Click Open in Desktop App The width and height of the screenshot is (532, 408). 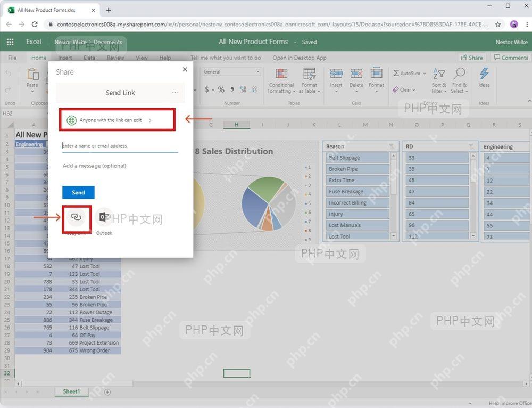click(x=299, y=58)
